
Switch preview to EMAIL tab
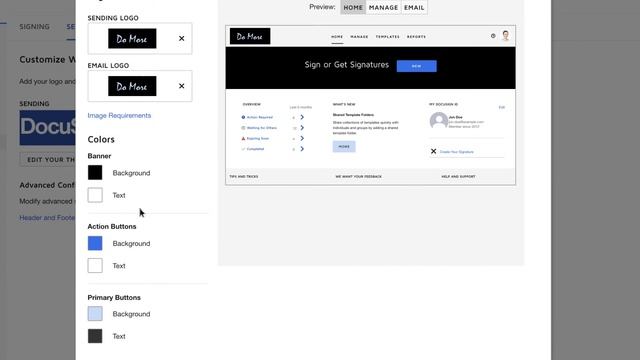point(414,7)
